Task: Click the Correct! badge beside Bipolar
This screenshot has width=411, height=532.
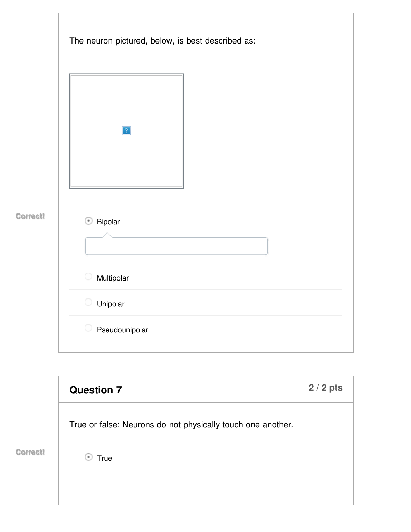Action: pos(30,216)
